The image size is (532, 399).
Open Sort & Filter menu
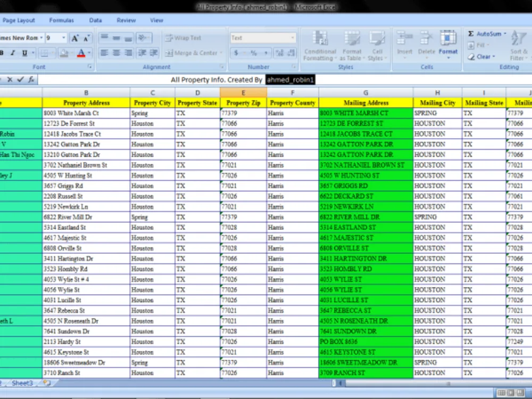pos(519,46)
